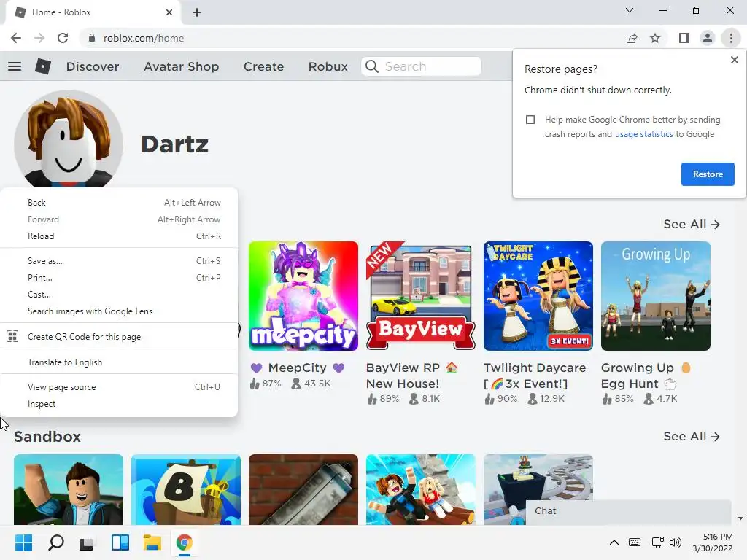The image size is (747, 560).
Task: Choose Save as... from context menu
Action: coord(119,261)
